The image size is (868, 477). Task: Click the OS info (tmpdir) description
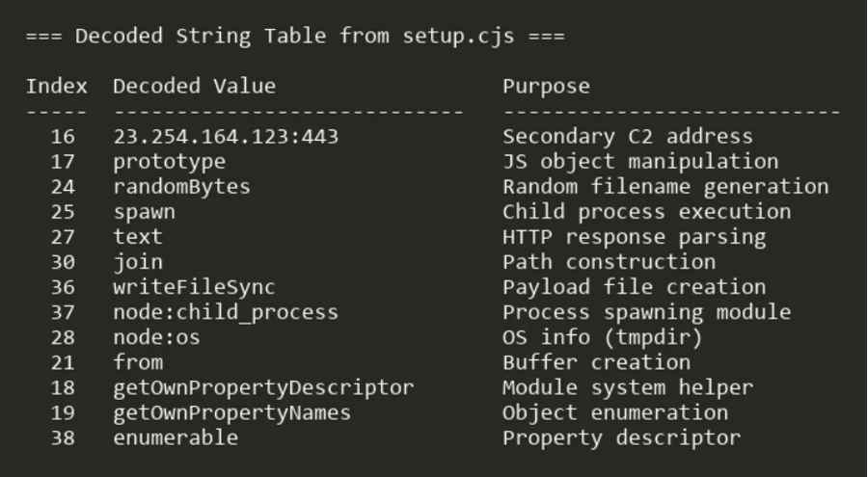tap(602, 337)
